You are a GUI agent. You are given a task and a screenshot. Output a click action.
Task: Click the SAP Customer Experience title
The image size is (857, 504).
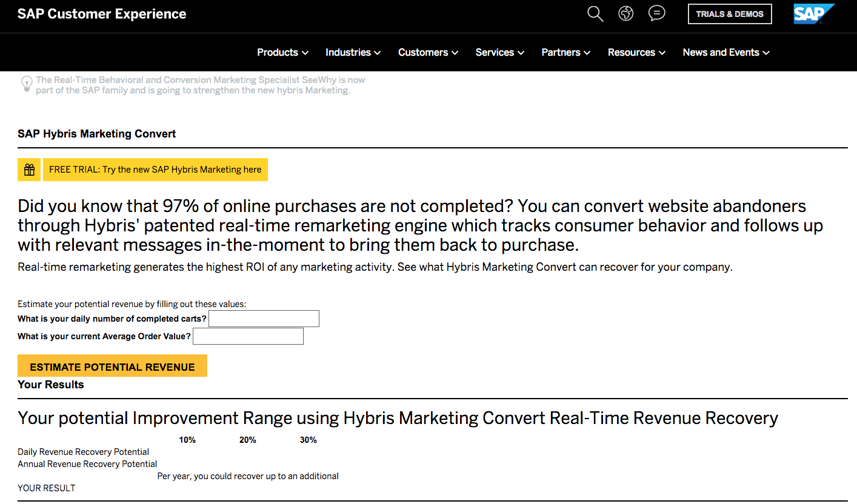pyautogui.click(x=102, y=14)
